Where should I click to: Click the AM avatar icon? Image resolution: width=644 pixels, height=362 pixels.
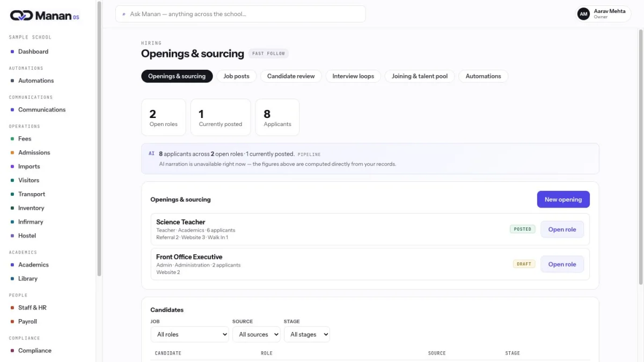pos(583,14)
